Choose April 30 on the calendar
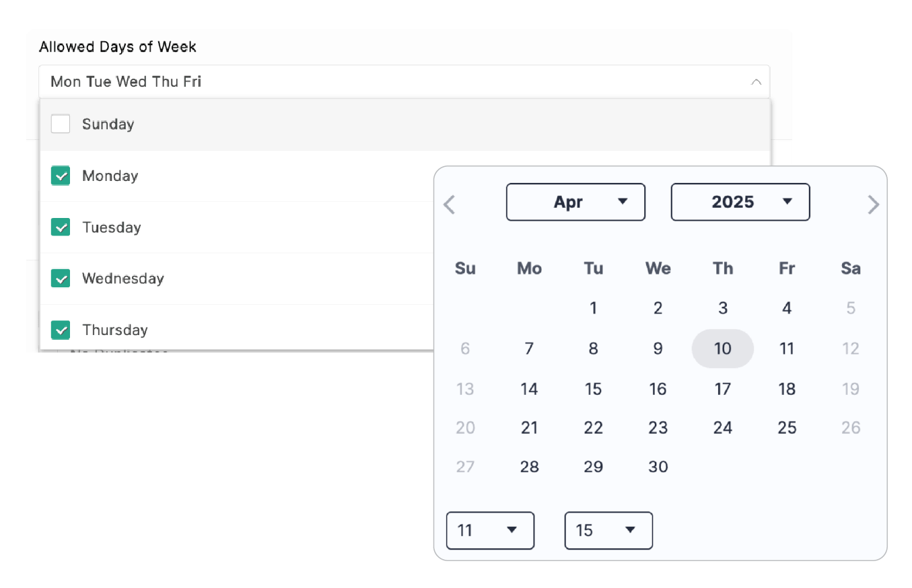 (658, 467)
